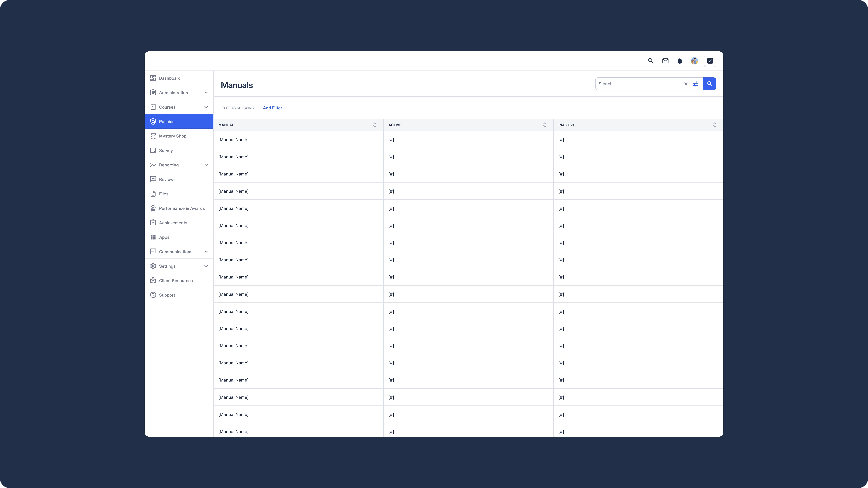Screen dimensions: 868x488
Task: Open the Apps grid sidebar icon
Action: (153, 237)
